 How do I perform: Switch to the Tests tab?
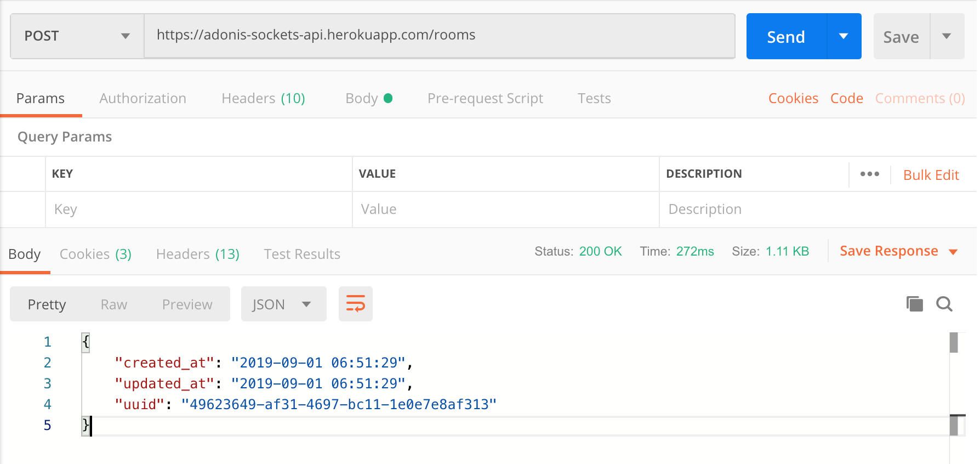[594, 99]
